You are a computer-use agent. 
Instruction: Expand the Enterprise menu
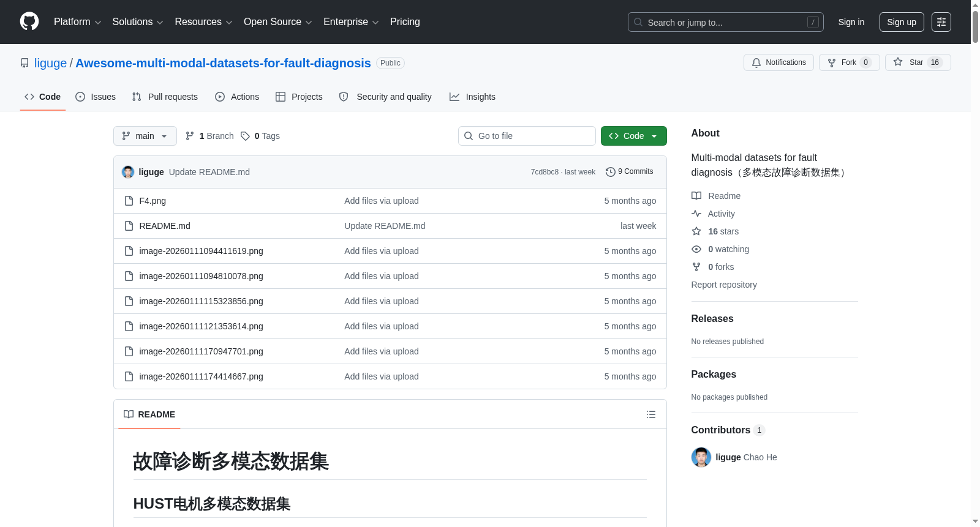click(351, 22)
